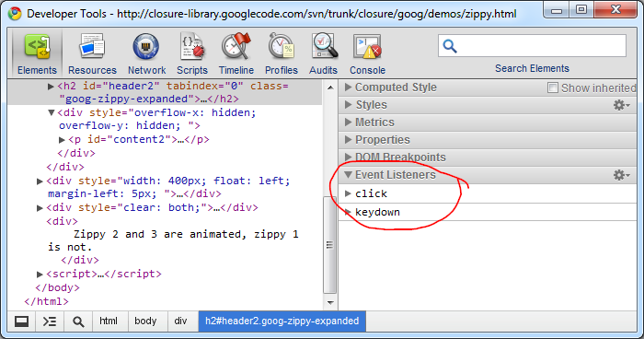Screen dimensions: 644x339
Task: Switch to the Resources tab label
Action: click(92, 70)
